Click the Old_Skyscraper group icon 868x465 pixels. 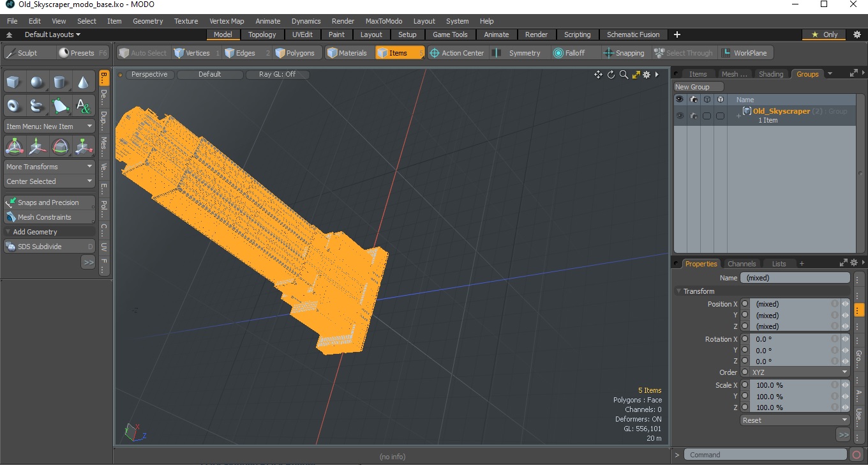pyautogui.click(x=747, y=111)
